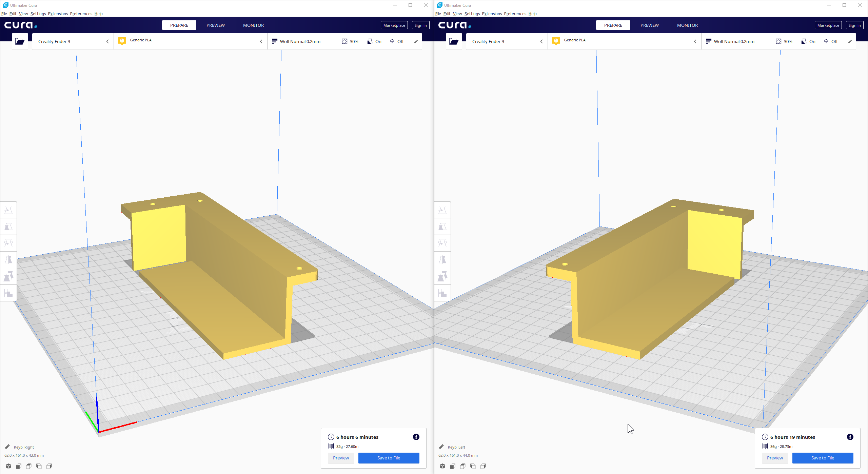Expand Generic PLA material selector in right window

tap(625, 41)
